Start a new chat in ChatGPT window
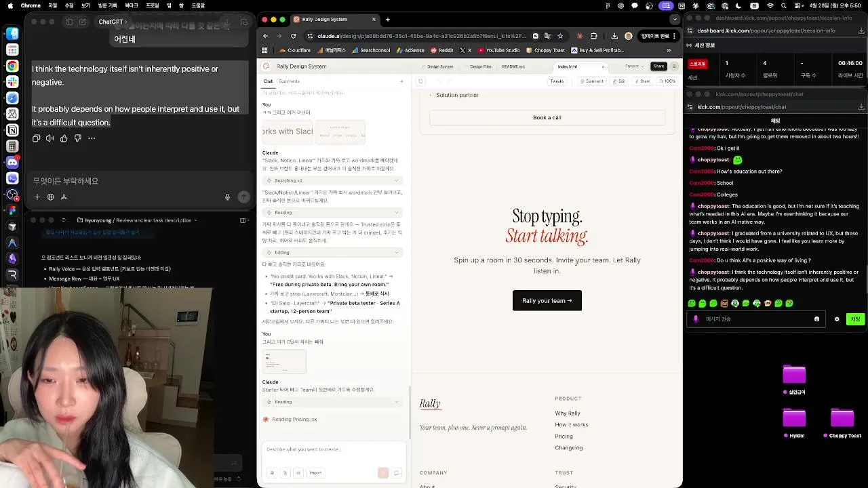Viewport: 868px width, 488px height. point(83,22)
